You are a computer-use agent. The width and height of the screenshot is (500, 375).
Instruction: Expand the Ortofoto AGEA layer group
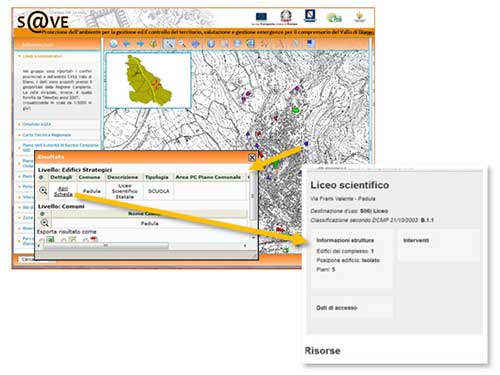tap(37, 124)
